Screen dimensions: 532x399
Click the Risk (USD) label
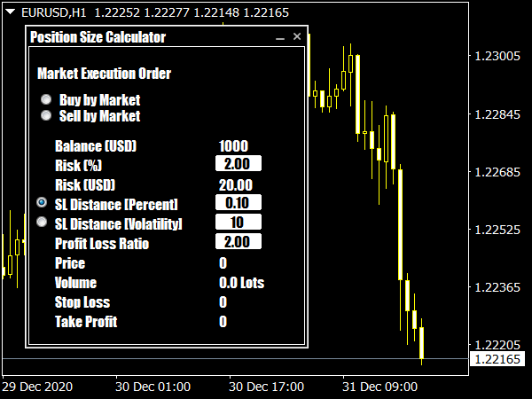[85, 185]
